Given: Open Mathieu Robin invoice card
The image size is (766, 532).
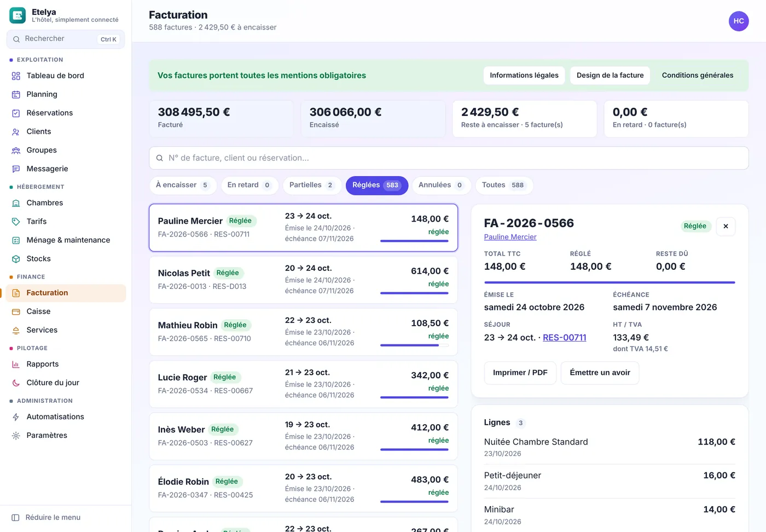Looking at the screenshot, I should [303, 332].
